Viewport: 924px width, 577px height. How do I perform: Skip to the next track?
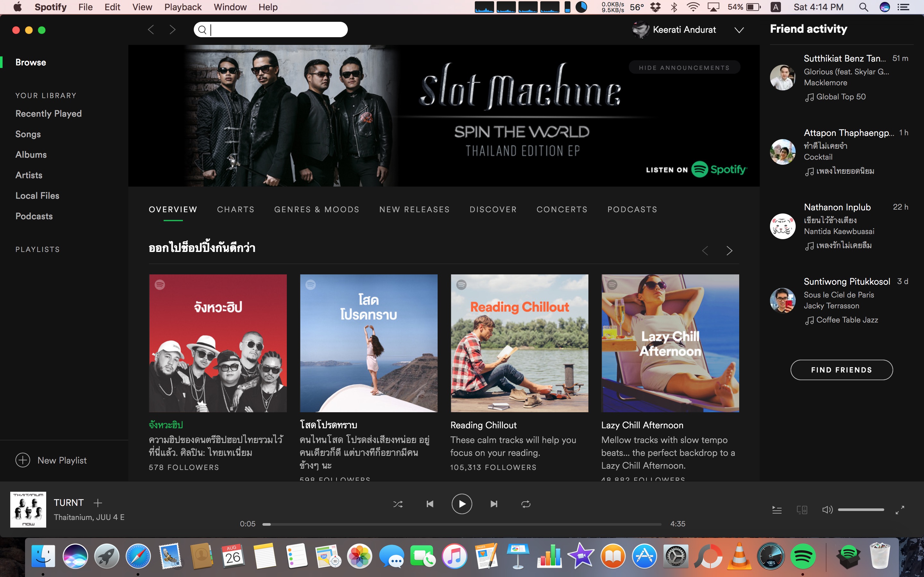(494, 504)
